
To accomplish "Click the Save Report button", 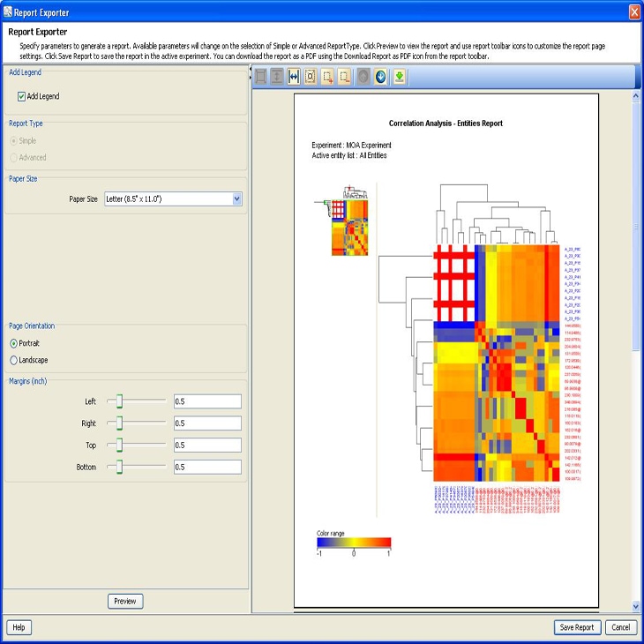I will pyautogui.click(x=578, y=627).
